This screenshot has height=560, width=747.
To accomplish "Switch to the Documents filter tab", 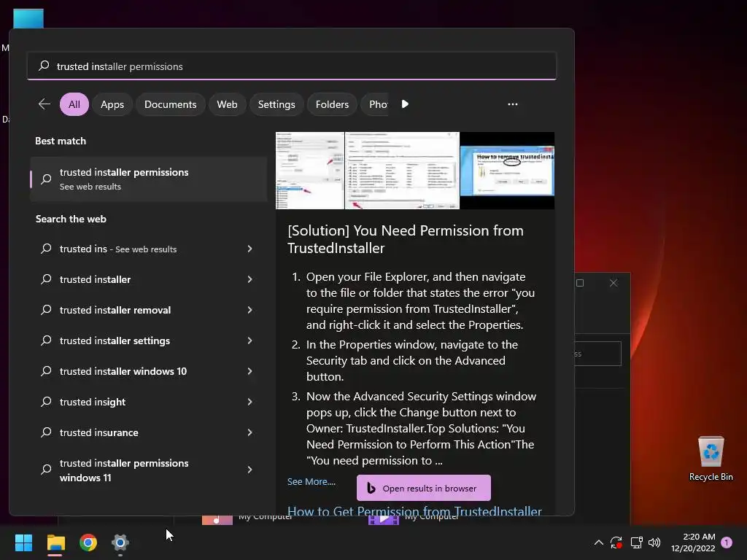I will (170, 104).
